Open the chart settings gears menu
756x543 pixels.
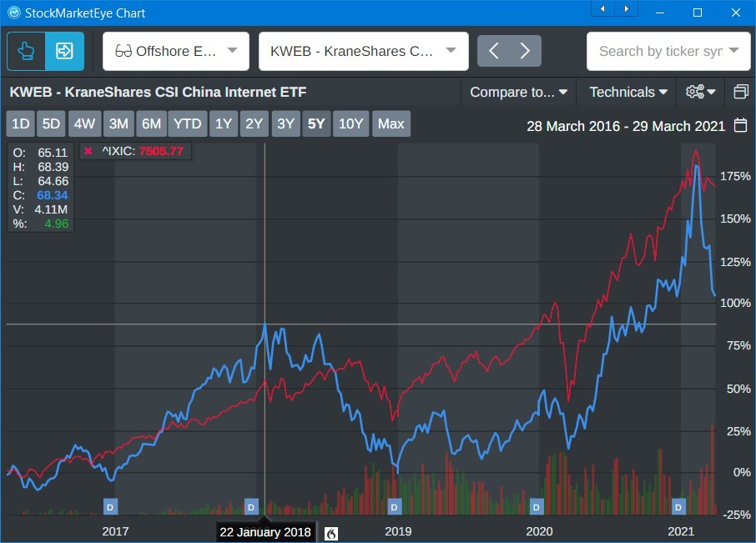coord(701,92)
